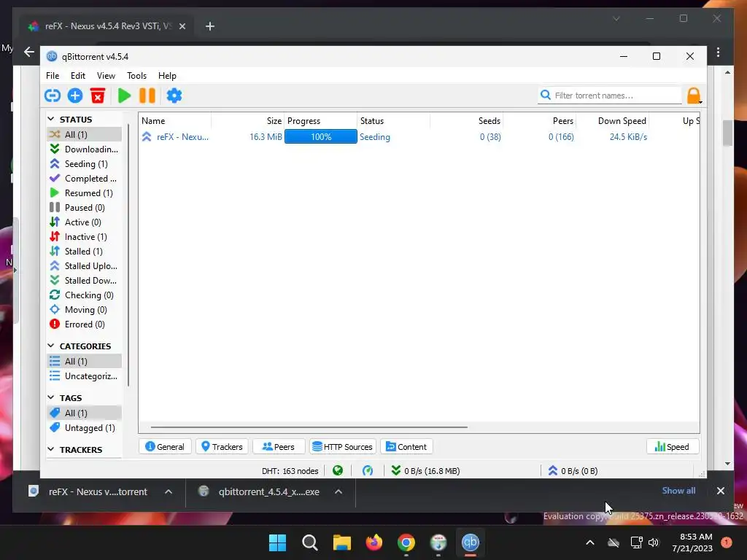This screenshot has height=560, width=747.
Task: Open File Explorer from the taskbar
Action: (342, 542)
